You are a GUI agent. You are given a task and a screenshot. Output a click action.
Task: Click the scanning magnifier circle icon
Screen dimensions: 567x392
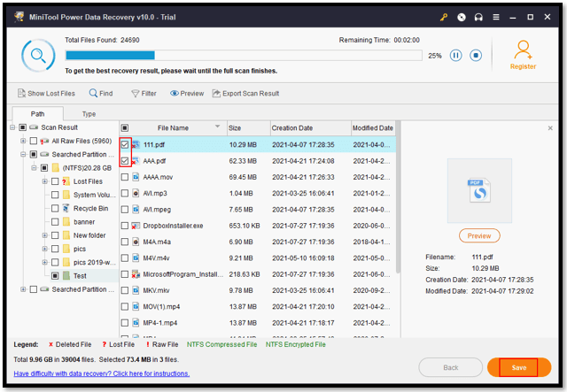(x=38, y=55)
